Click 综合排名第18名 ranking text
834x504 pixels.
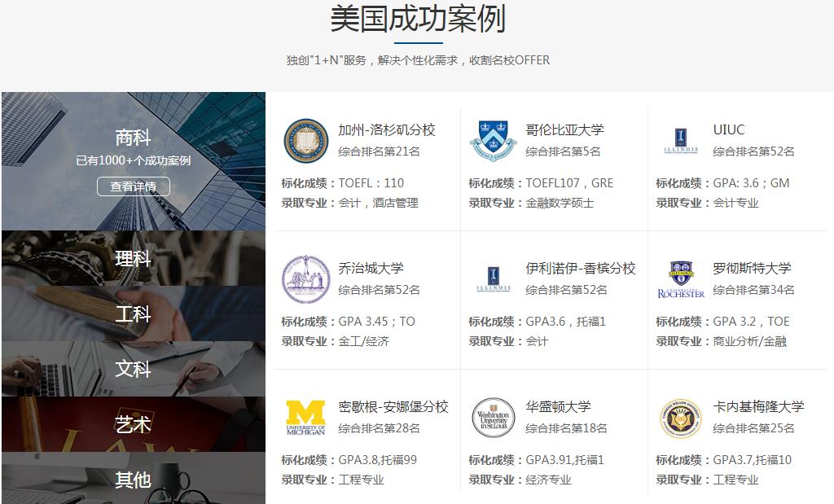(567, 428)
